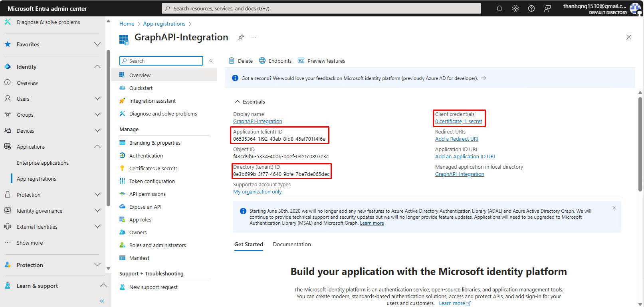Open Identity Overview in left nav
This screenshot has height=307, width=644.
tap(27, 83)
